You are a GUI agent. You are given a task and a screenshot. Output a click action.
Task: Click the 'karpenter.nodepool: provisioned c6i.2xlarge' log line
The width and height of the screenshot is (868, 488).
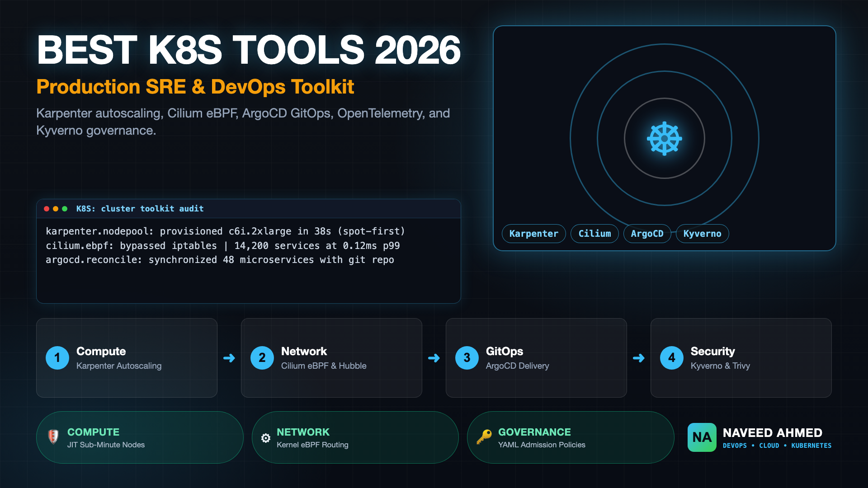pos(225,231)
